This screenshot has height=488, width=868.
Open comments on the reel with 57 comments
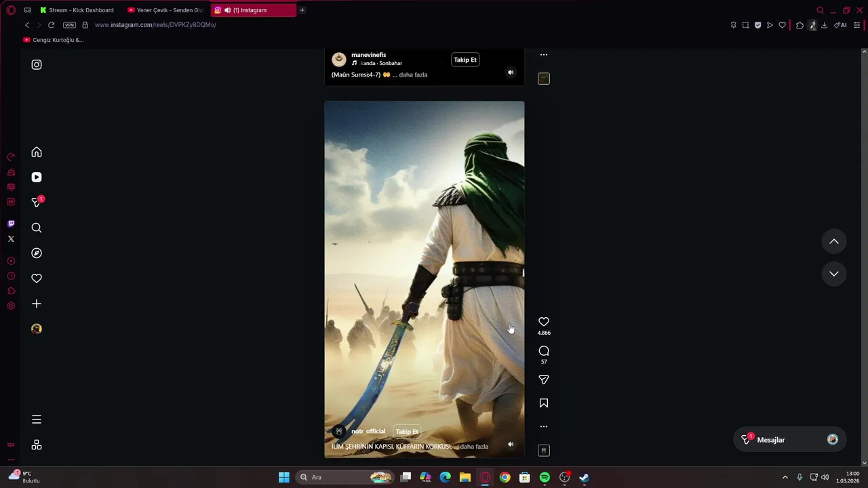coord(544,351)
